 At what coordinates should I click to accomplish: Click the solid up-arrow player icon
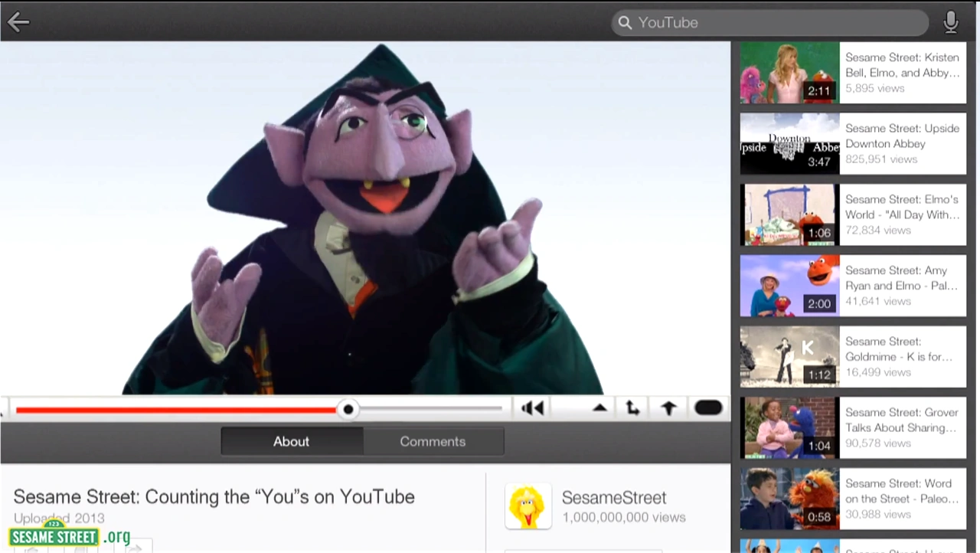tap(668, 408)
